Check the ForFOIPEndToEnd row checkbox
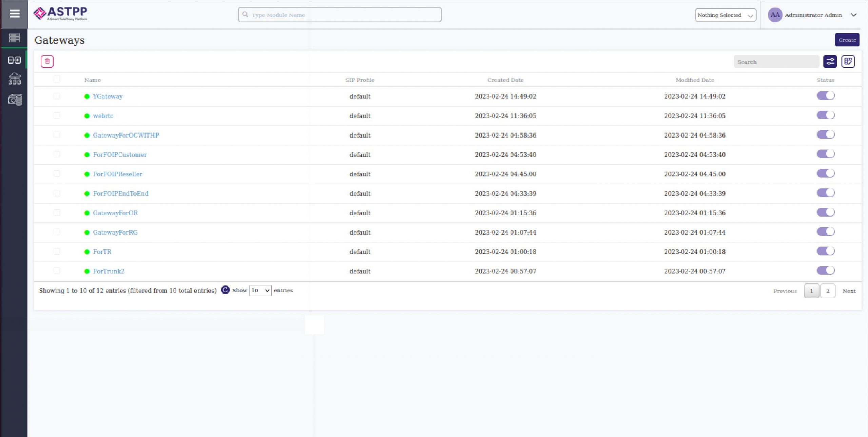Screen dimensions: 868x437 point(57,193)
